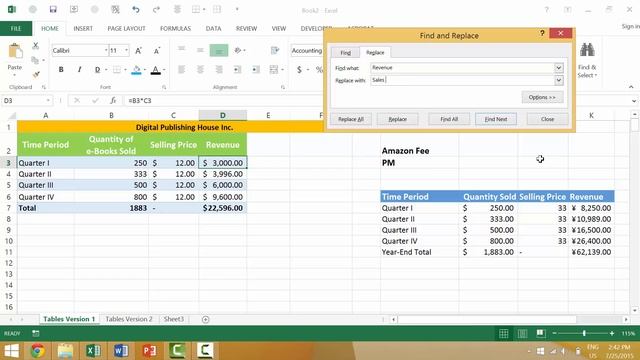Open Google Chrome from the taskbar

point(38,351)
